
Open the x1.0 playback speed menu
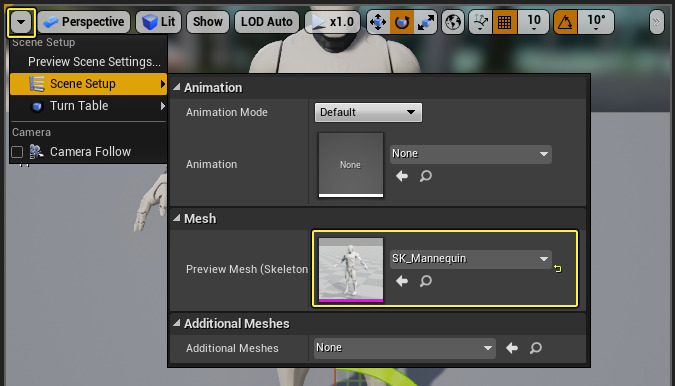(332, 22)
